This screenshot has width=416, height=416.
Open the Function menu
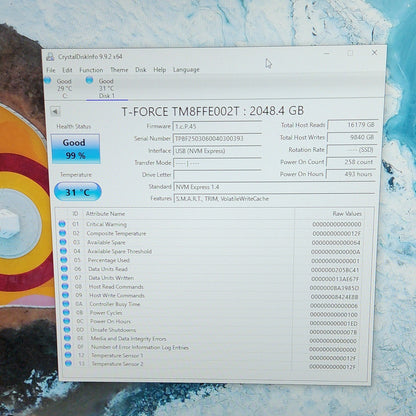coord(91,70)
